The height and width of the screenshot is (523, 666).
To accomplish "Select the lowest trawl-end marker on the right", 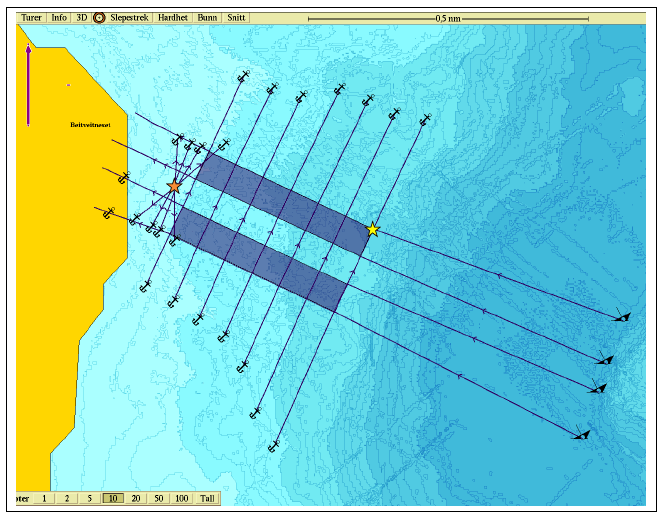I will click(x=582, y=435).
